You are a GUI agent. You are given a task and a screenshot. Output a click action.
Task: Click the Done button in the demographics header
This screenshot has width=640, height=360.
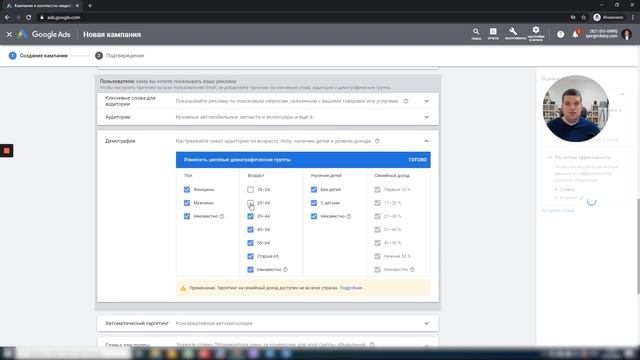click(x=418, y=160)
